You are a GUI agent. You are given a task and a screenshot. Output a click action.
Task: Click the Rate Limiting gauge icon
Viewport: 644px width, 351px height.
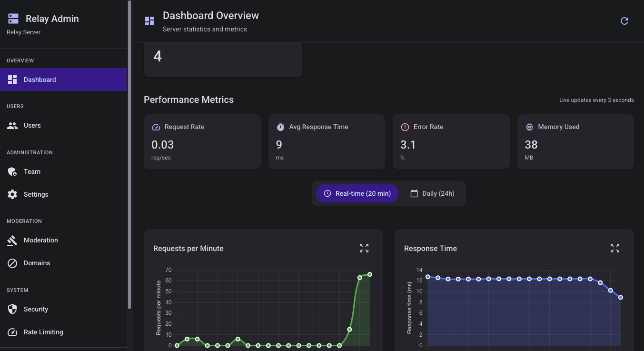pyautogui.click(x=12, y=332)
